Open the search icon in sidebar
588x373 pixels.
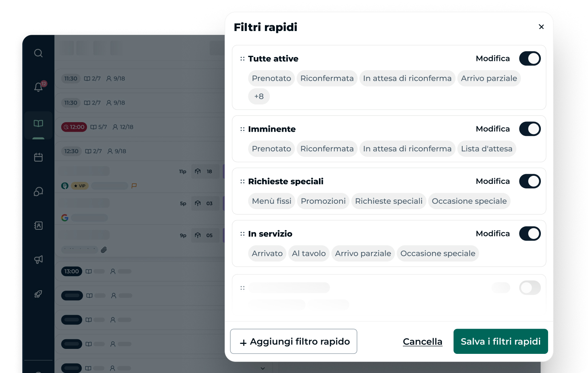[38, 53]
